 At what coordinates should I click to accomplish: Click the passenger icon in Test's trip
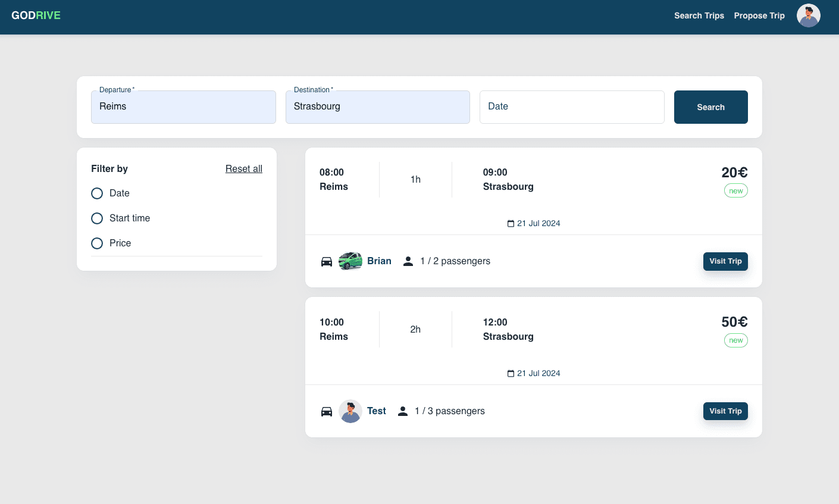tap(403, 411)
